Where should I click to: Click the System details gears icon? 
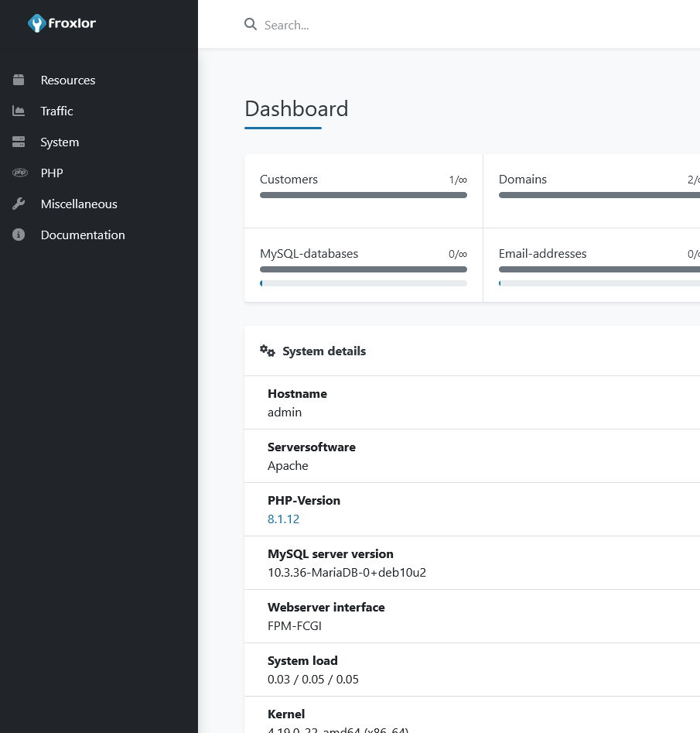pos(268,351)
